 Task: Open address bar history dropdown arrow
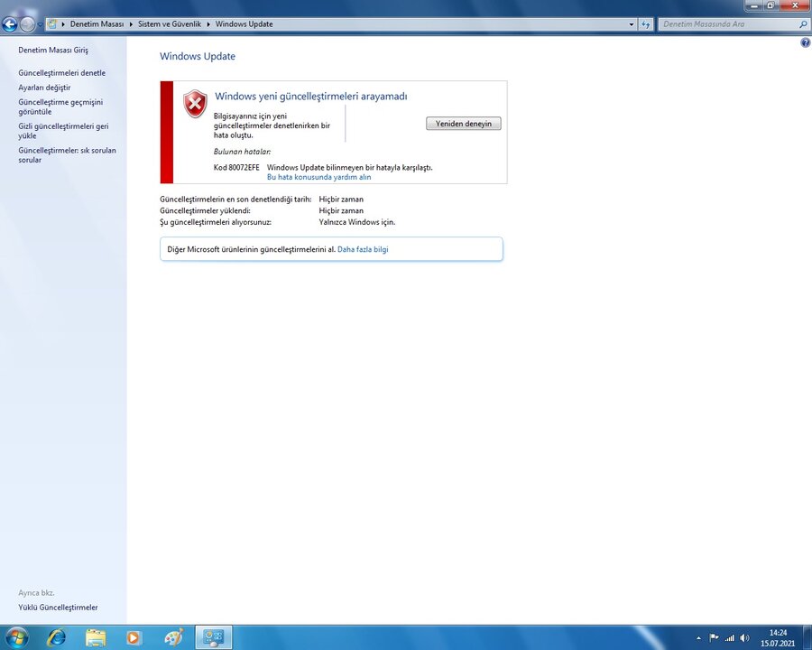(632, 23)
